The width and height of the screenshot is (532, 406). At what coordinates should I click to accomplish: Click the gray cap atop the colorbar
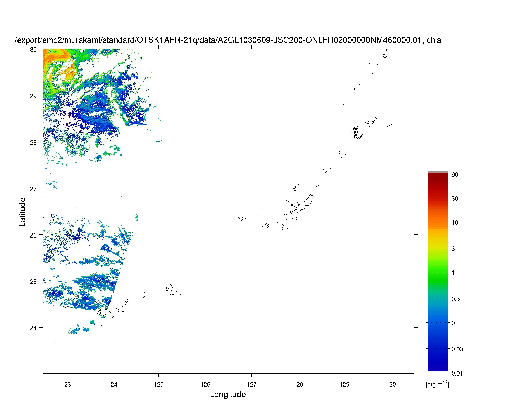(x=438, y=172)
